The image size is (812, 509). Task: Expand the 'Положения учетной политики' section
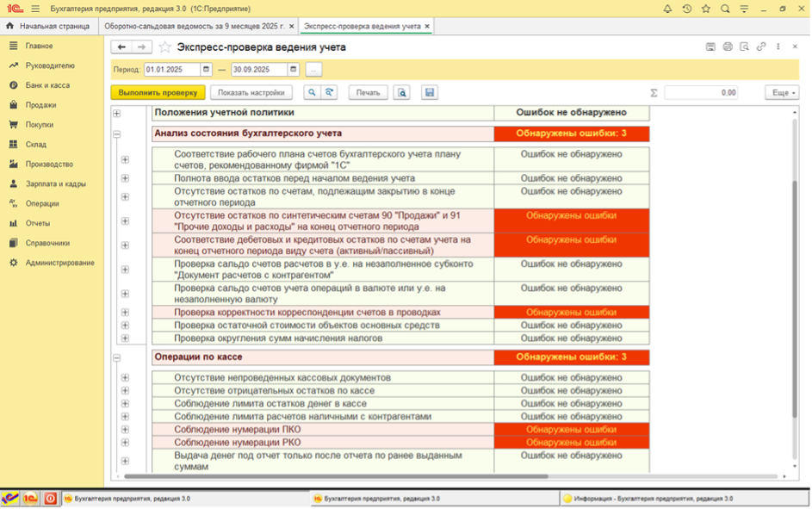[x=116, y=113]
